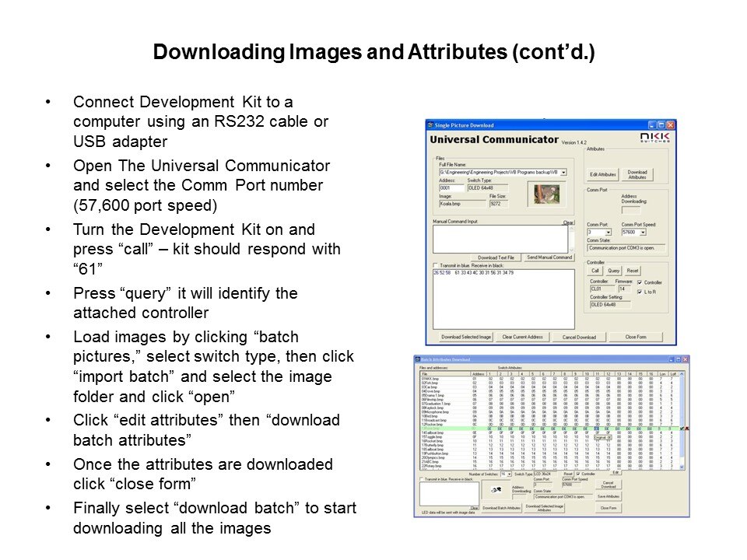The height and width of the screenshot is (560, 747).
Task: Click the Edit Attributes button
Action: [x=603, y=174]
